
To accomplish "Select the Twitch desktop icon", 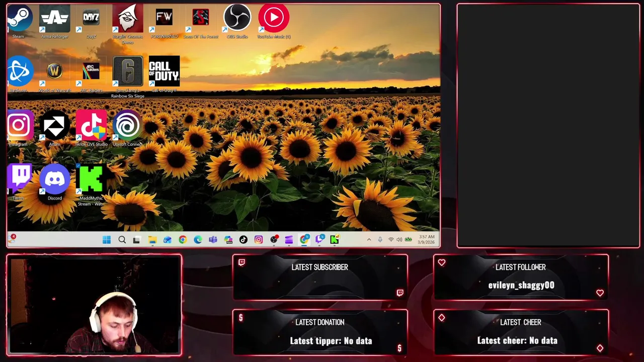I will pyautogui.click(x=19, y=182).
